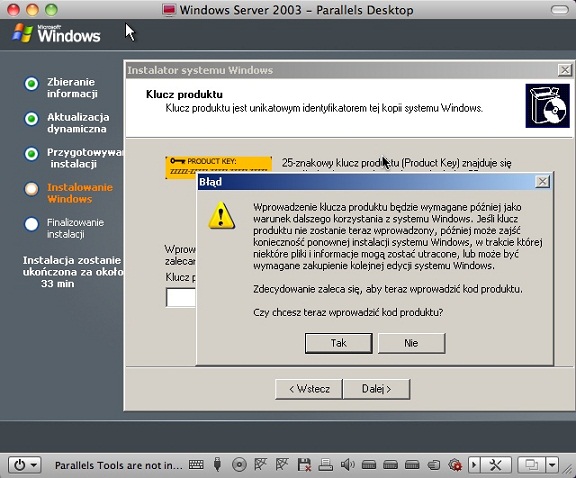Click the '33 min' remaining time text
The image size is (576, 478).
pyautogui.click(x=58, y=284)
